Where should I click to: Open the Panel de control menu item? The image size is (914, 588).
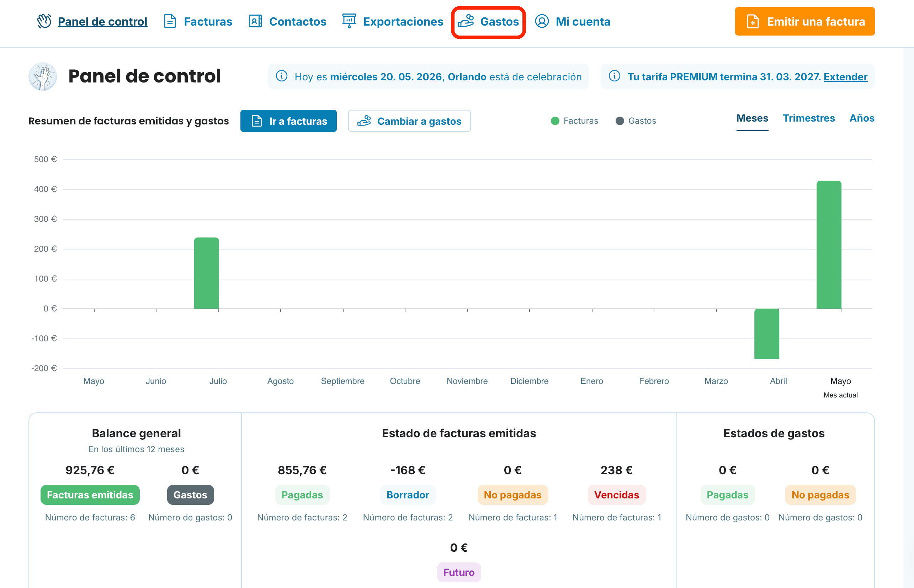102,21
